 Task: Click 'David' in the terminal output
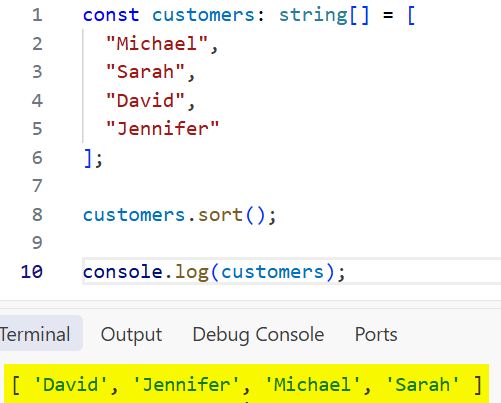tap(70, 384)
